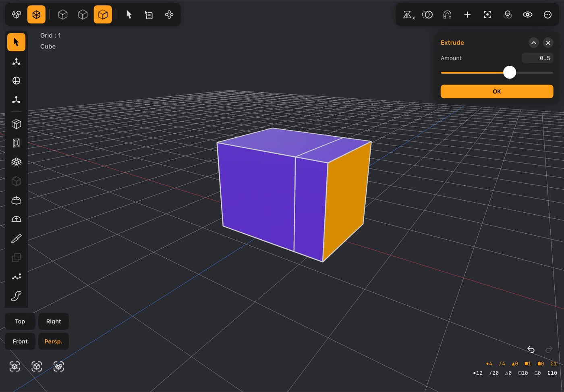The image size is (564, 392).
Task: Switch to Top view
Action: (20, 321)
